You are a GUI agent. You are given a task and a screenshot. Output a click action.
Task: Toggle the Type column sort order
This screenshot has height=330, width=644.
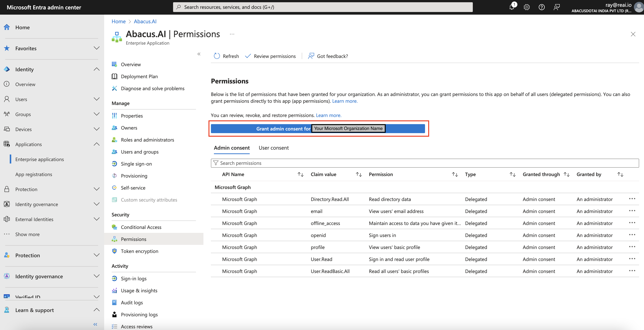point(513,174)
